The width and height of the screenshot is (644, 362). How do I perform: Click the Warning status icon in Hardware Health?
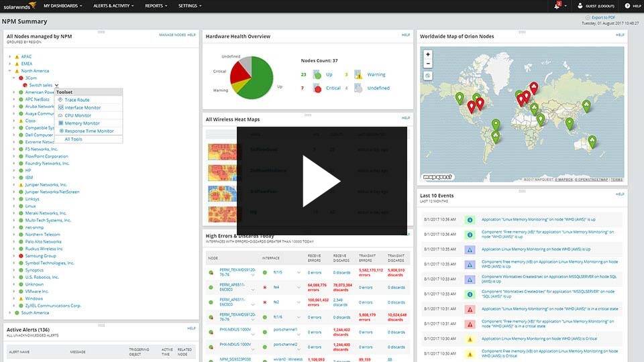[x=358, y=74]
